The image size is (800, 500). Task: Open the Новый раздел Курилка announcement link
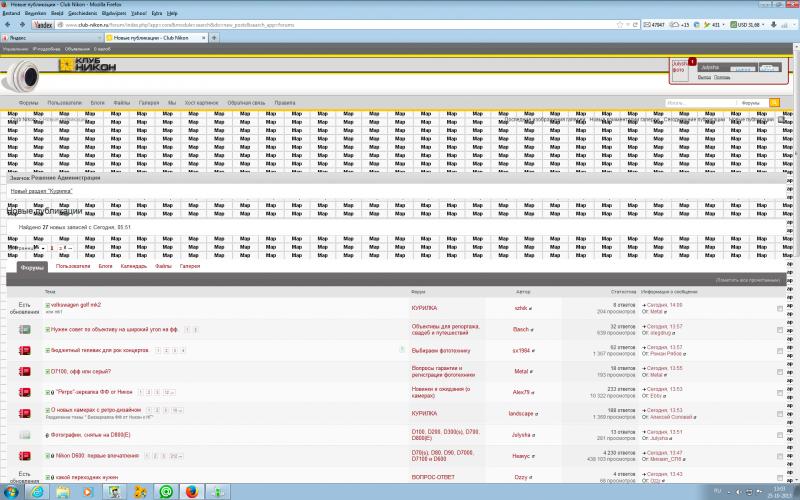[x=41, y=191]
